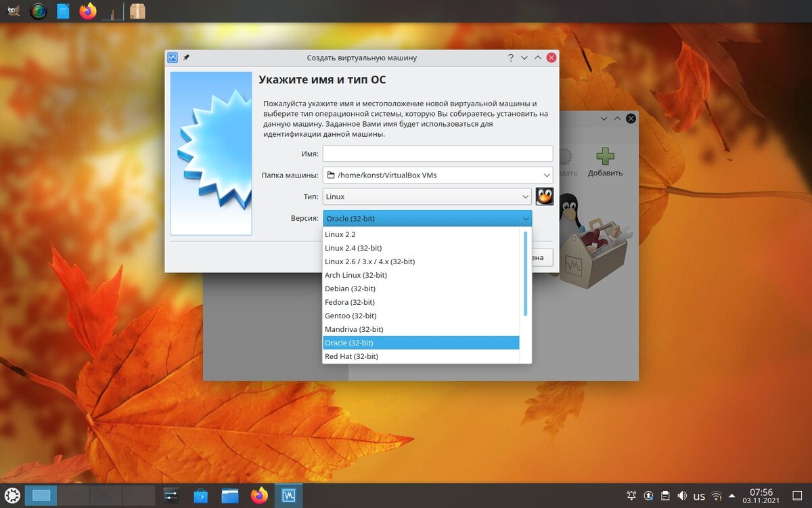
Task: Open Dolphin file manager in taskbar
Action: (230, 495)
